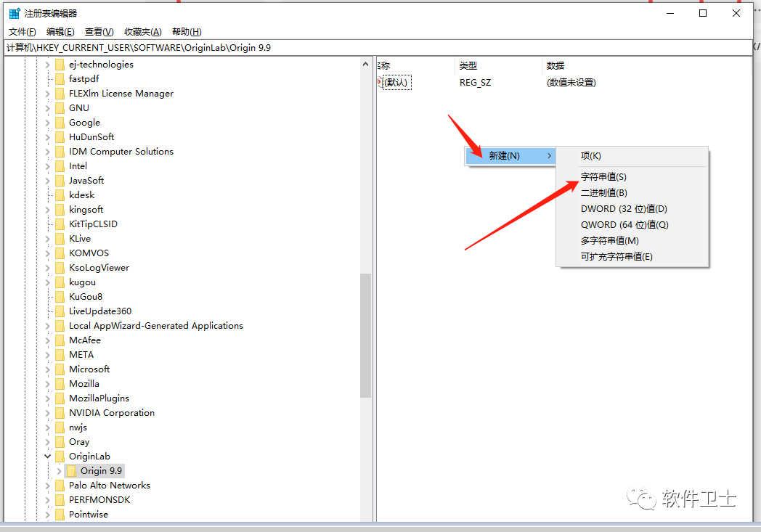Expand the NVIDIA Corporation key
The image size is (761, 532).
pyautogui.click(x=48, y=413)
